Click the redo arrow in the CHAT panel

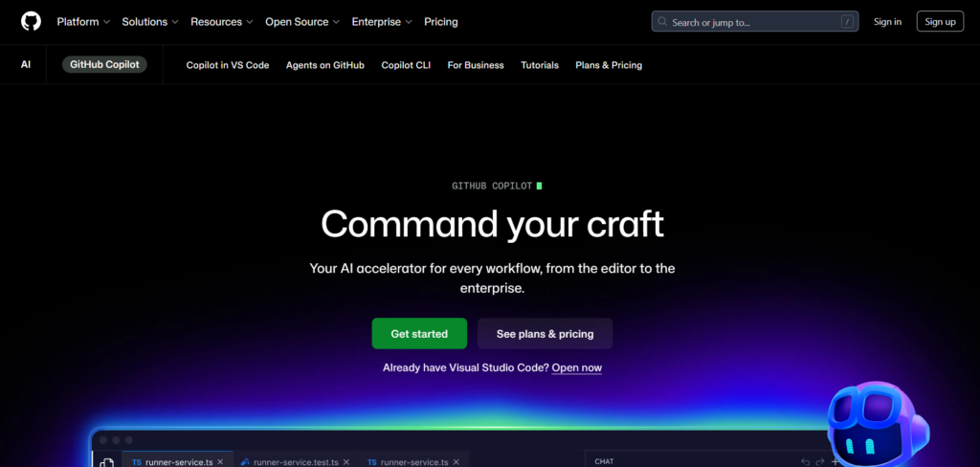[x=820, y=462]
